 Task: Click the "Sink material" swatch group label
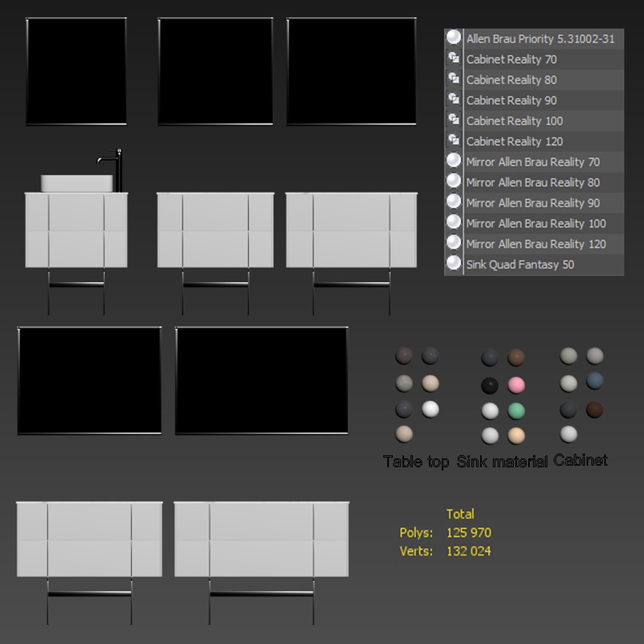502,462
